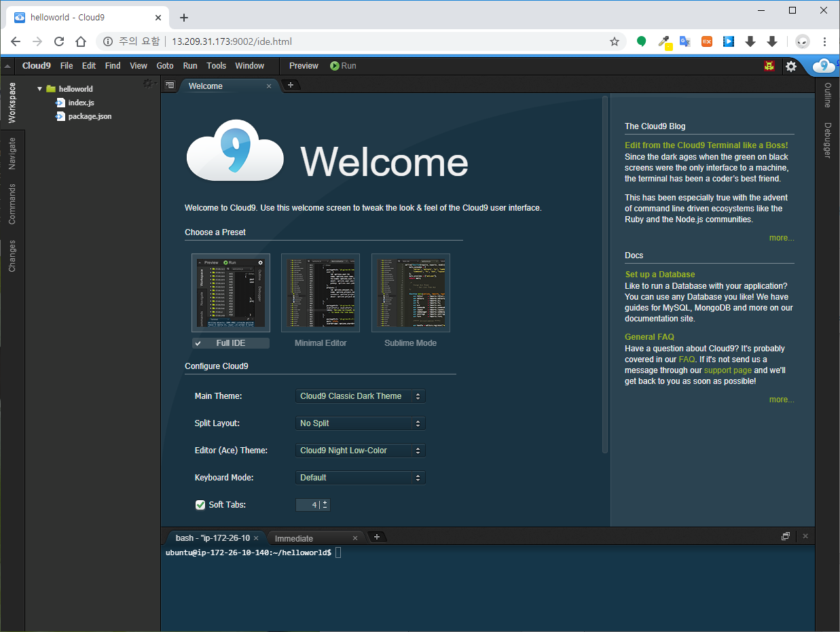Open the View menu

coord(139,66)
